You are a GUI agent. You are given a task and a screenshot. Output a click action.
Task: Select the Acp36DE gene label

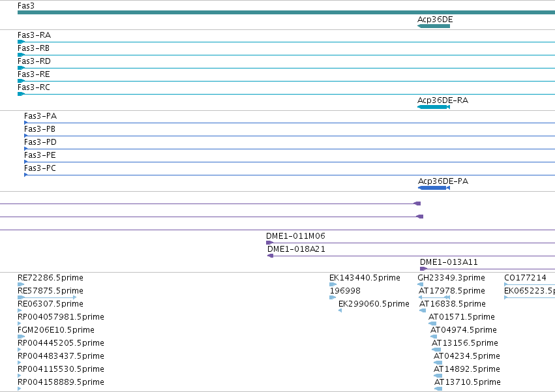pos(435,20)
